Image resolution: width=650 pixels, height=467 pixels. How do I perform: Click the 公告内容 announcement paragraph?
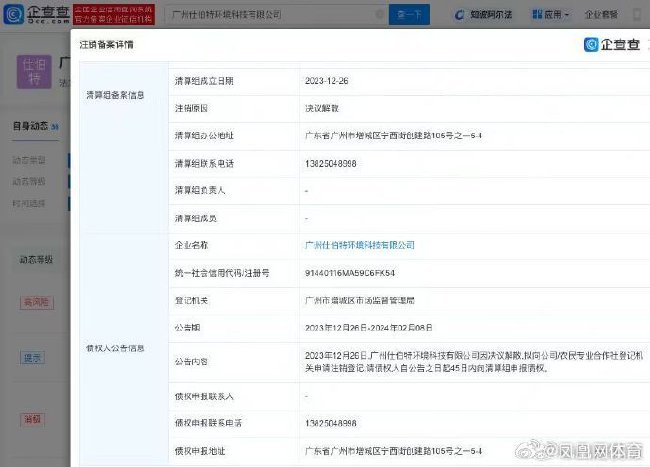pos(474,362)
